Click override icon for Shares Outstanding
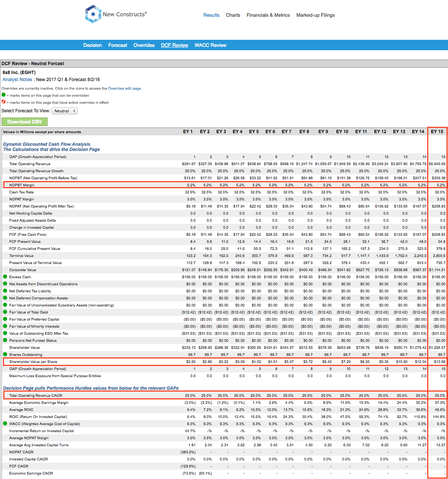 tap(5, 354)
